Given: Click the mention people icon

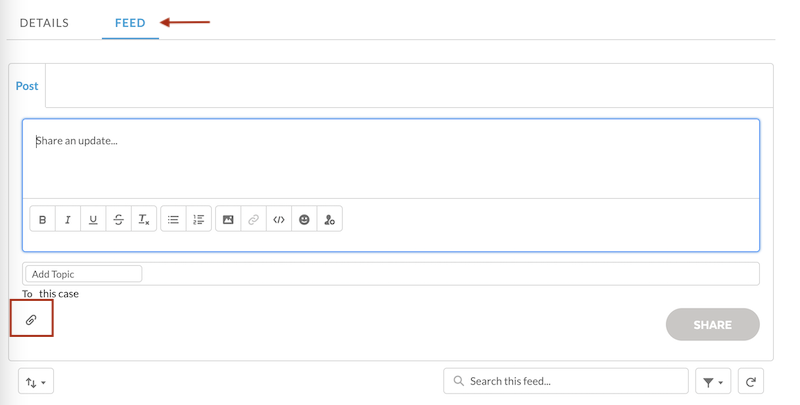Looking at the screenshot, I should (x=330, y=220).
